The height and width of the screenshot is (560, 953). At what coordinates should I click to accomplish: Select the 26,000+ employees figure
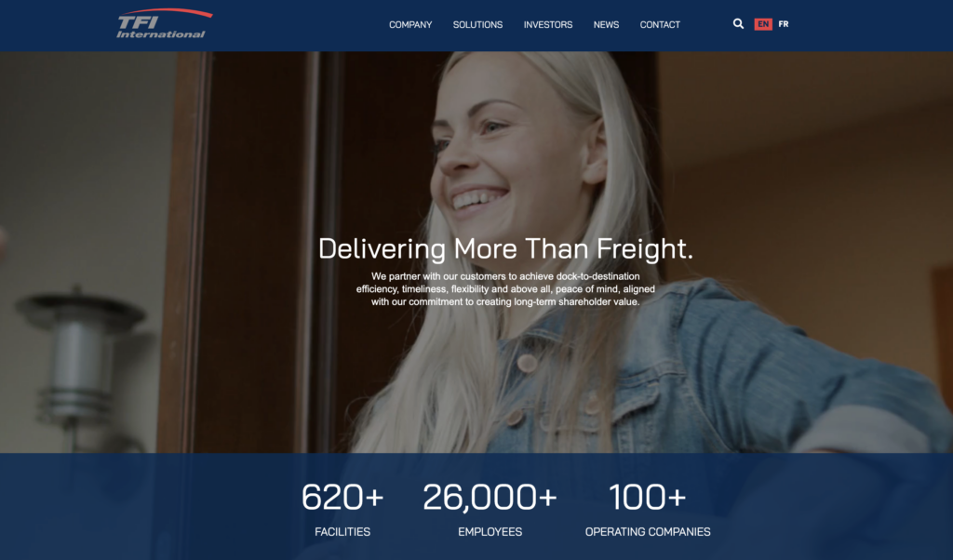490,497
